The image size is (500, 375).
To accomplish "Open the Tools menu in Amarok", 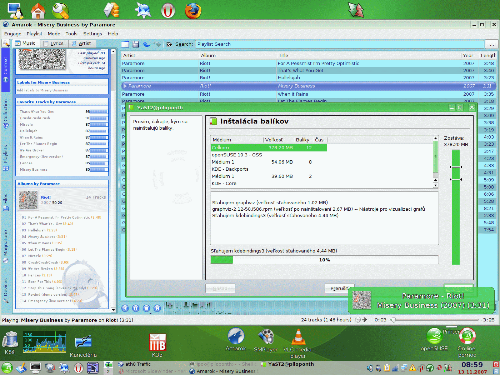I will (71, 34).
